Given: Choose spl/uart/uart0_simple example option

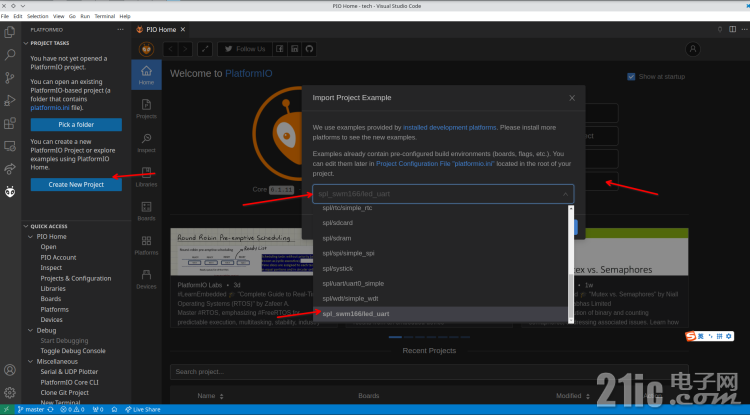Looking at the screenshot, I should pyautogui.click(x=441, y=284).
